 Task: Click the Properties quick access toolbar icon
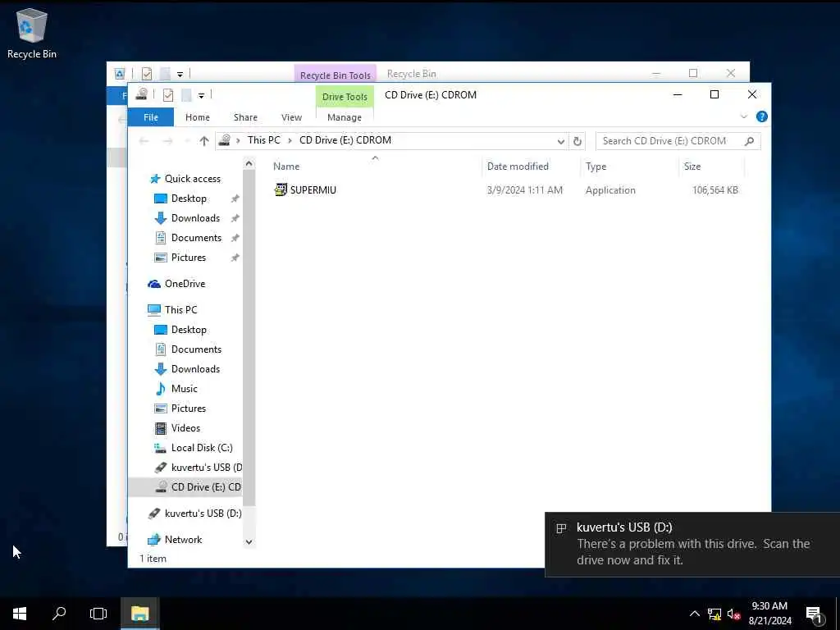[x=167, y=95]
